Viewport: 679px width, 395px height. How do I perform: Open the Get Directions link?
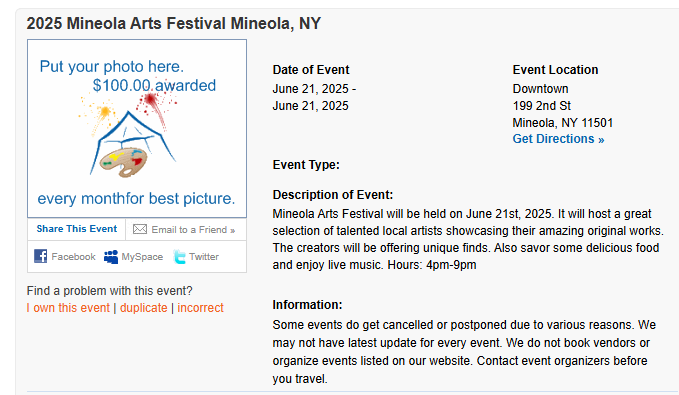[558, 139]
